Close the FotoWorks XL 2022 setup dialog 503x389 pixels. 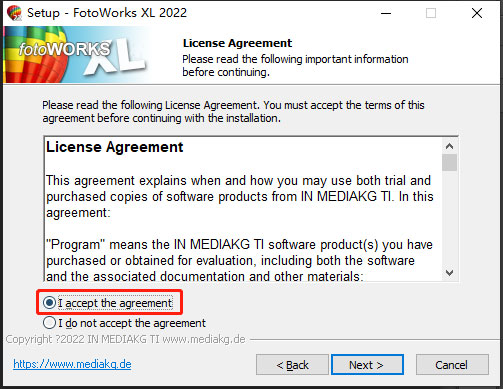point(477,13)
